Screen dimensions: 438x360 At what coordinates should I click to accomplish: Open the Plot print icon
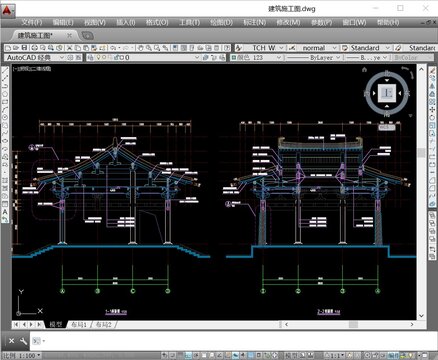pyautogui.click(x=35, y=48)
